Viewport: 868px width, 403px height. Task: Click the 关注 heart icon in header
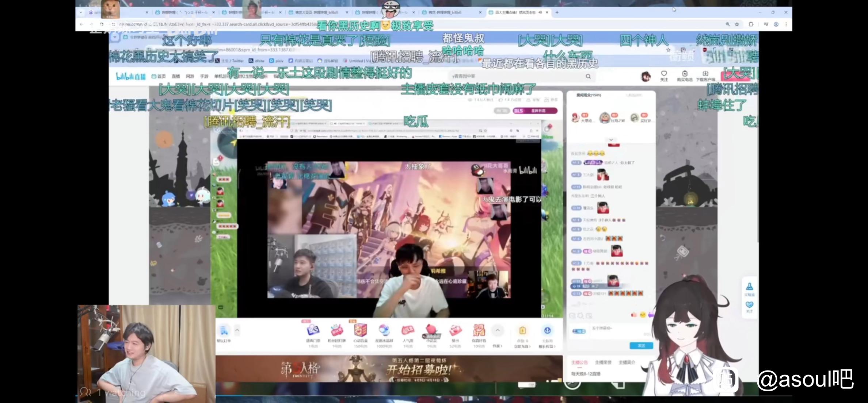click(x=664, y=74)
